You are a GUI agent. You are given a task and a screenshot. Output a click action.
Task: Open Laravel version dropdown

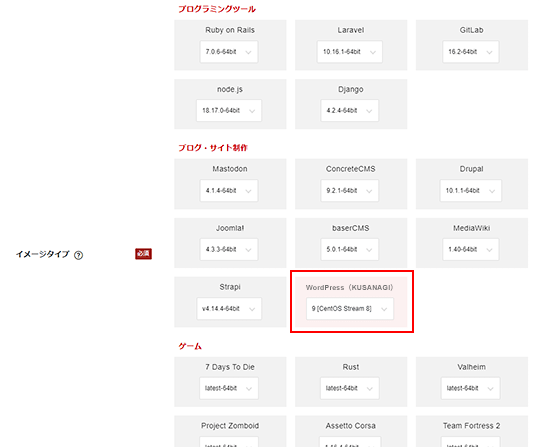[349, 52]
